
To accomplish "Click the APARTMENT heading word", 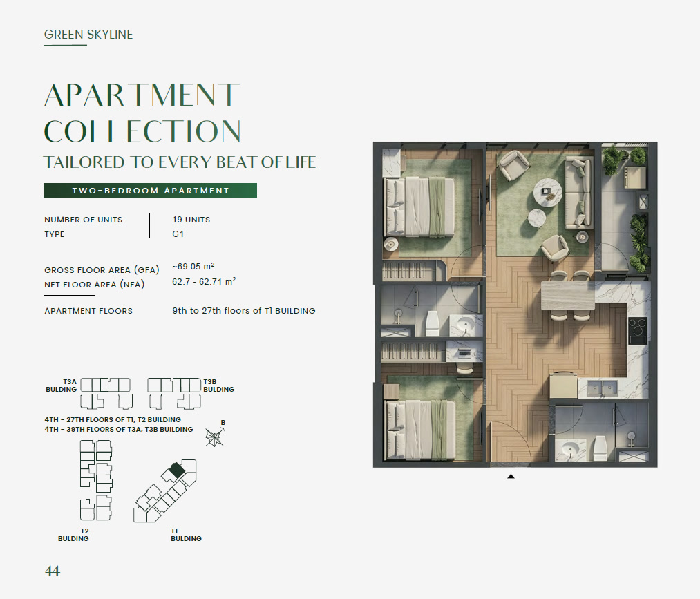I will point(142,95).
